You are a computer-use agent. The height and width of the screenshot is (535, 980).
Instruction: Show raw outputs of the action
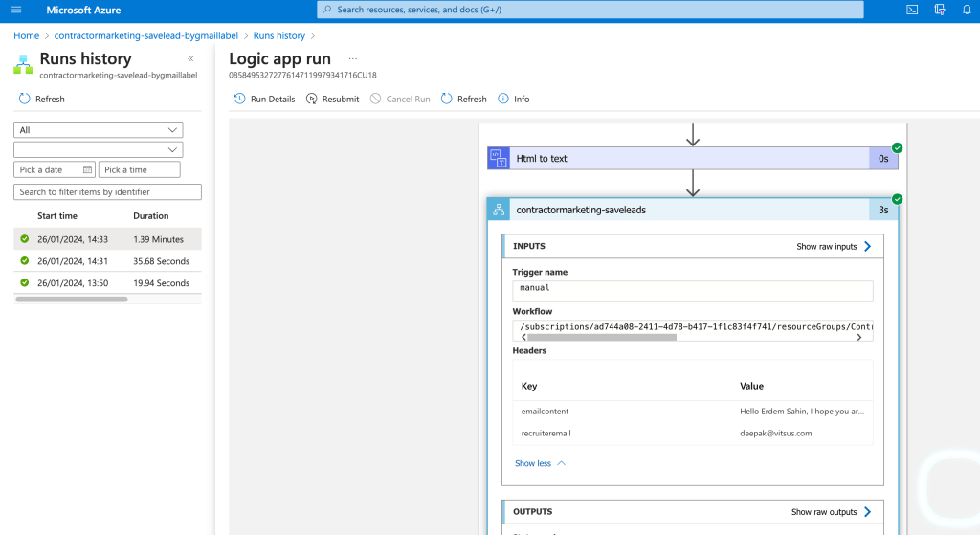pyautogui.click(x=832, y=512)
